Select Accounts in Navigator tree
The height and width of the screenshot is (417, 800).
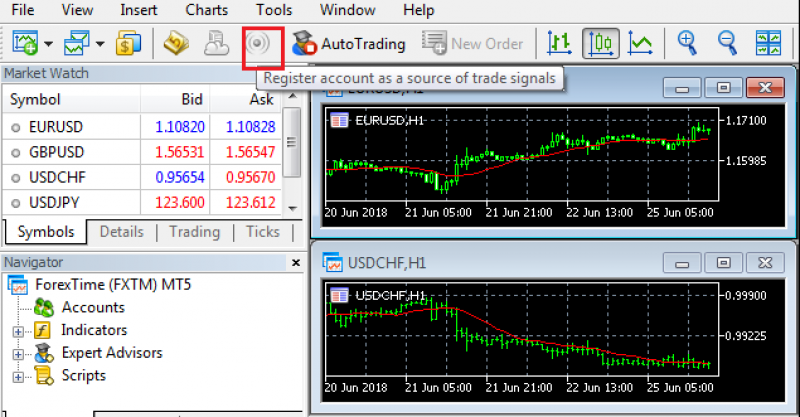pyautogui.click(x=93, y=307)
